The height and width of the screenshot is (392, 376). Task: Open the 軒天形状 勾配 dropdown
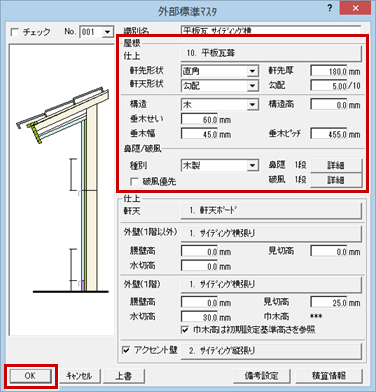point(253,86)
